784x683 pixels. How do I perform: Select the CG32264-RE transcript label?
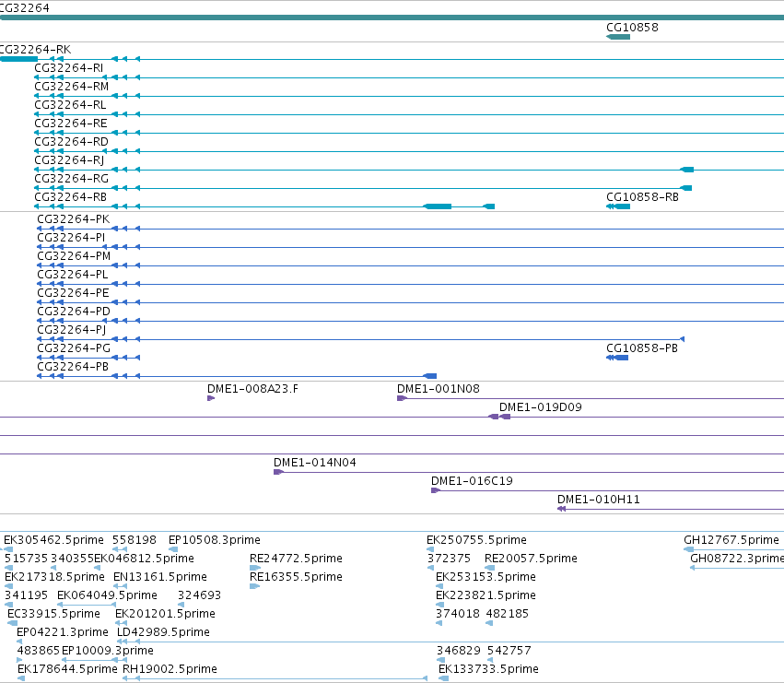coord(71,124)
